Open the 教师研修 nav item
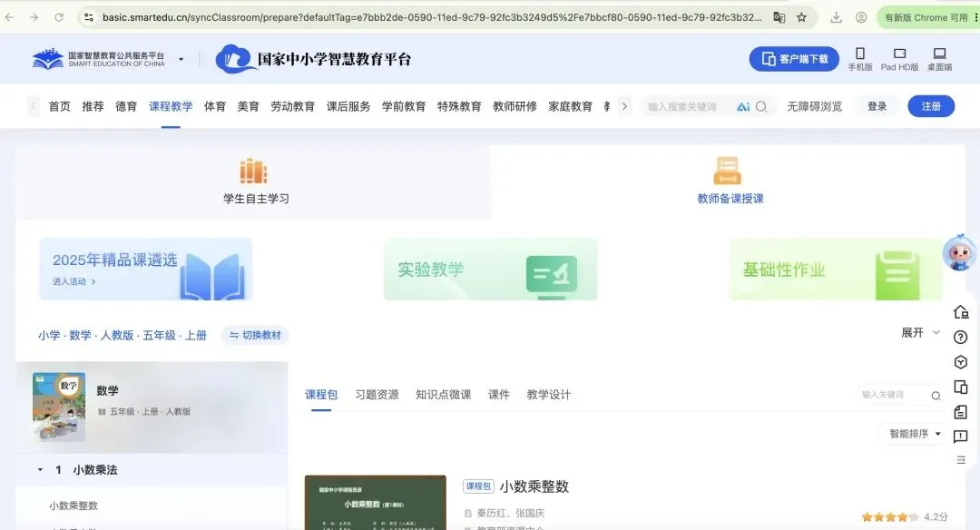This screenshot has height=530, width=980. [x=515, y=106]
